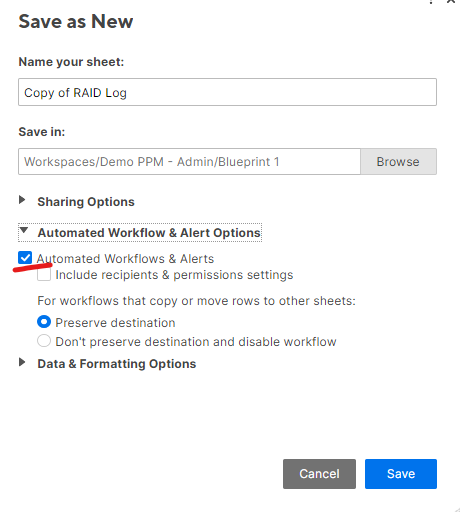Click the Sharing Options section heading

point(86,202)
